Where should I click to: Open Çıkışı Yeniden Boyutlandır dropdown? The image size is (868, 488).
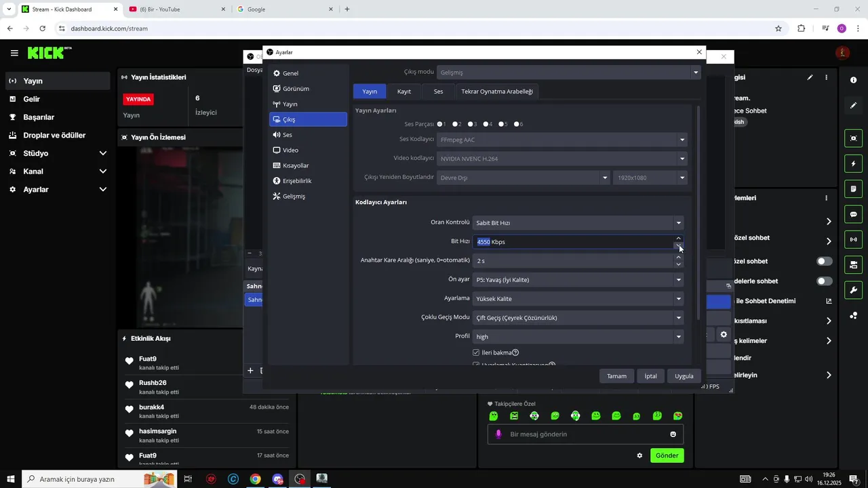point(524,178)
